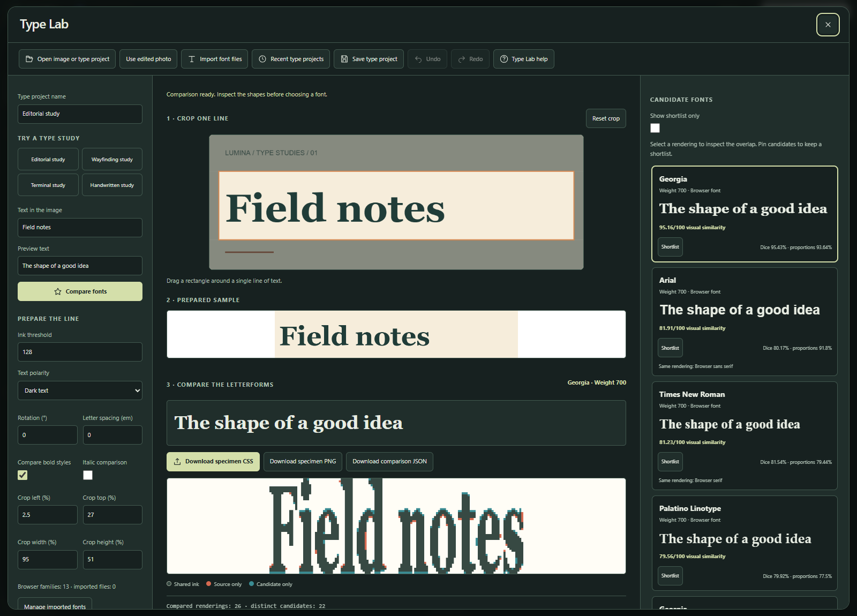Click Use edited photo button
857x616 pixels.
point(148,59)
